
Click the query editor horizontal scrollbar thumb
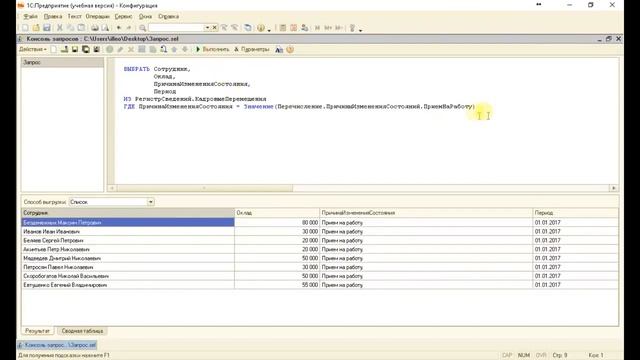[204, 188]
